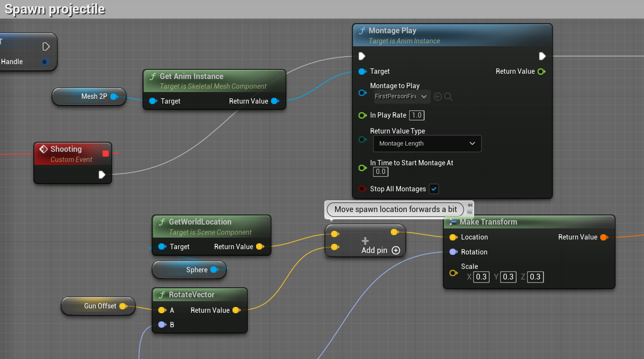Click the Montage to Play pin
The height and width of the screenshot is (359, 644).
pyautogui.click(x=362, y=93)
